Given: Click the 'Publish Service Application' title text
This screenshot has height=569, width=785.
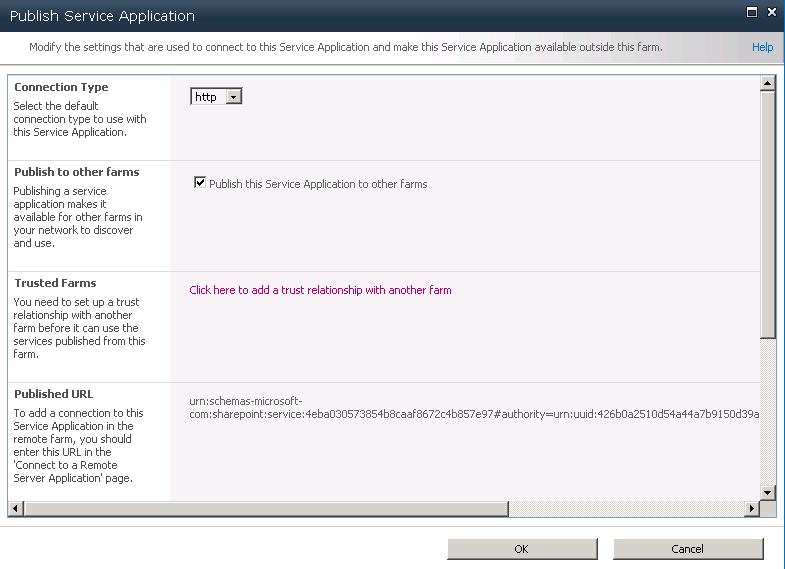Looking at the screenshot, I should click(102, 16).
